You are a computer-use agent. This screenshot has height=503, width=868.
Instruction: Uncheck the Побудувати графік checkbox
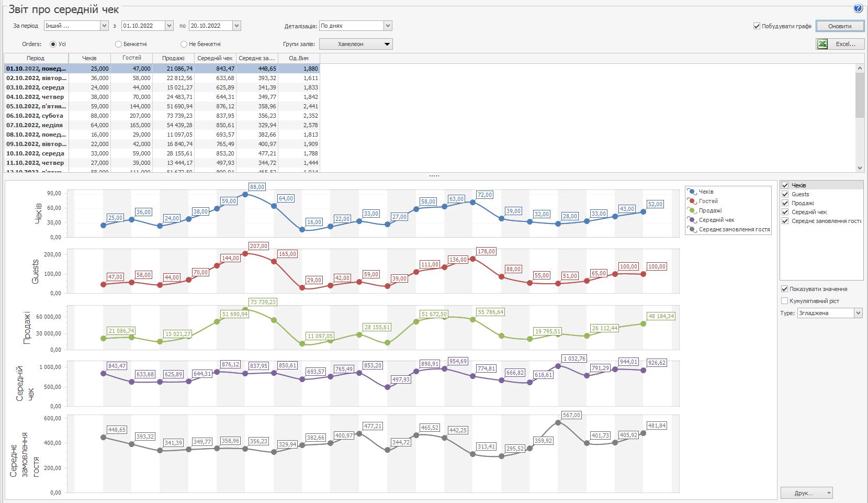[x=757, y=26]
